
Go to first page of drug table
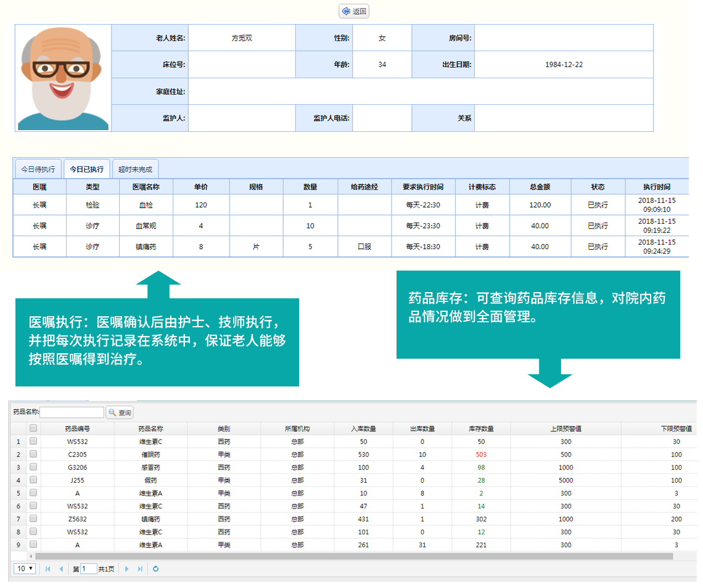(x=48, y=569)
